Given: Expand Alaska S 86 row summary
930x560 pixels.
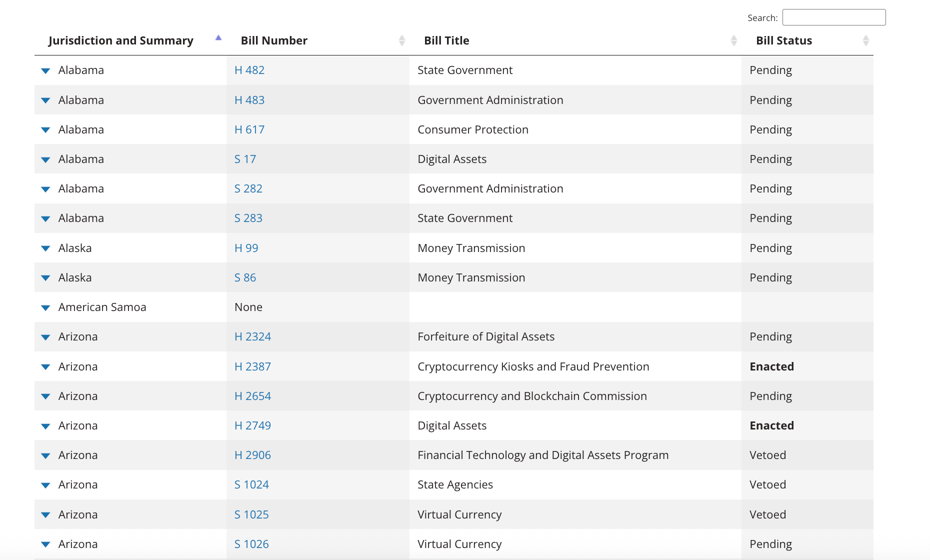Looking at the screenshot, I should point(45,278).
